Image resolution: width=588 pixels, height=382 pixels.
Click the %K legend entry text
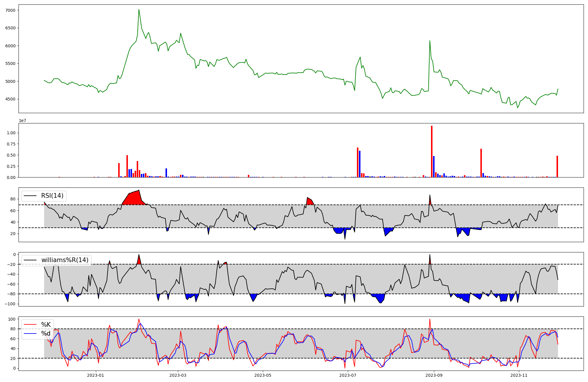[x=46, y=325]
